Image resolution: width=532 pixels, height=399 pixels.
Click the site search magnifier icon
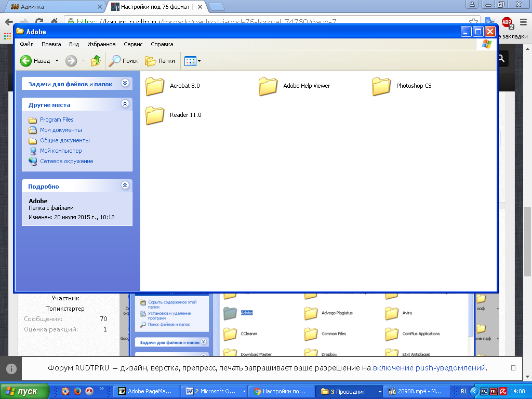(502, 59)
